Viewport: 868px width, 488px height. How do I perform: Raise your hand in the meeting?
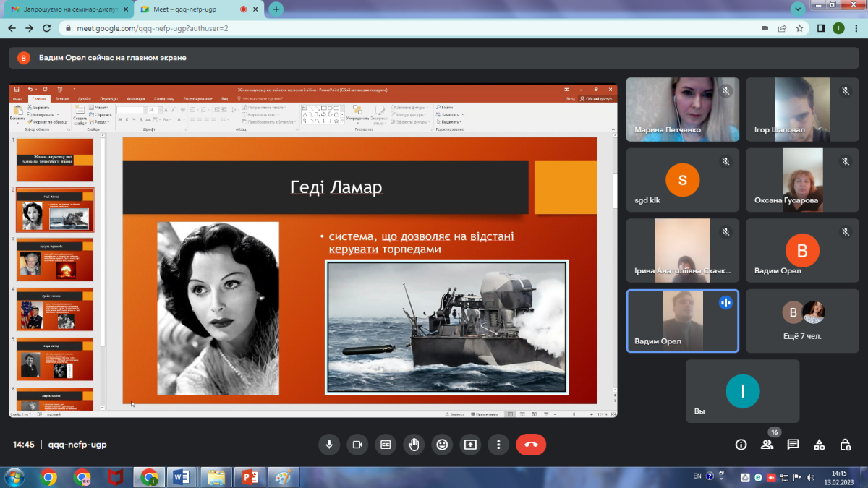(414, 445)
